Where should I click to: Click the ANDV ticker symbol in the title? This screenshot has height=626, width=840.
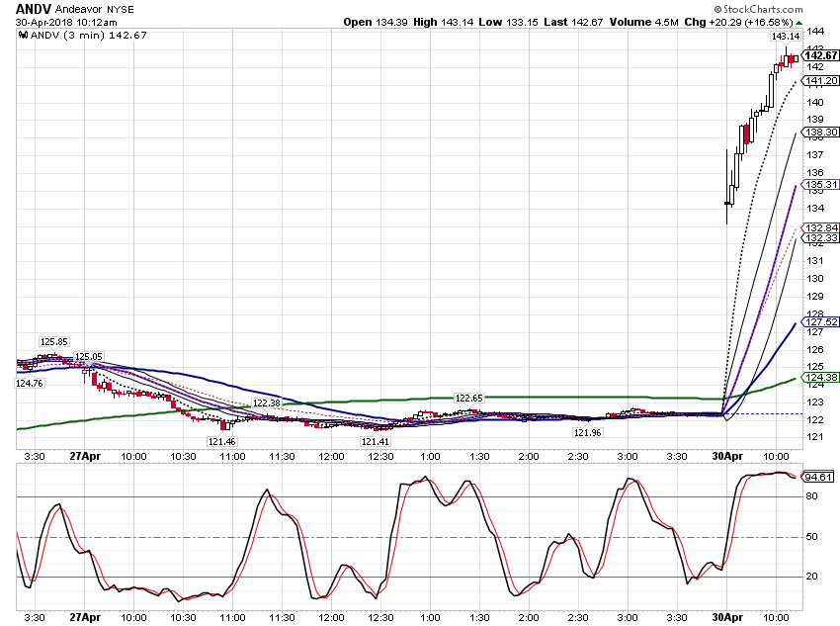(34, 9)
